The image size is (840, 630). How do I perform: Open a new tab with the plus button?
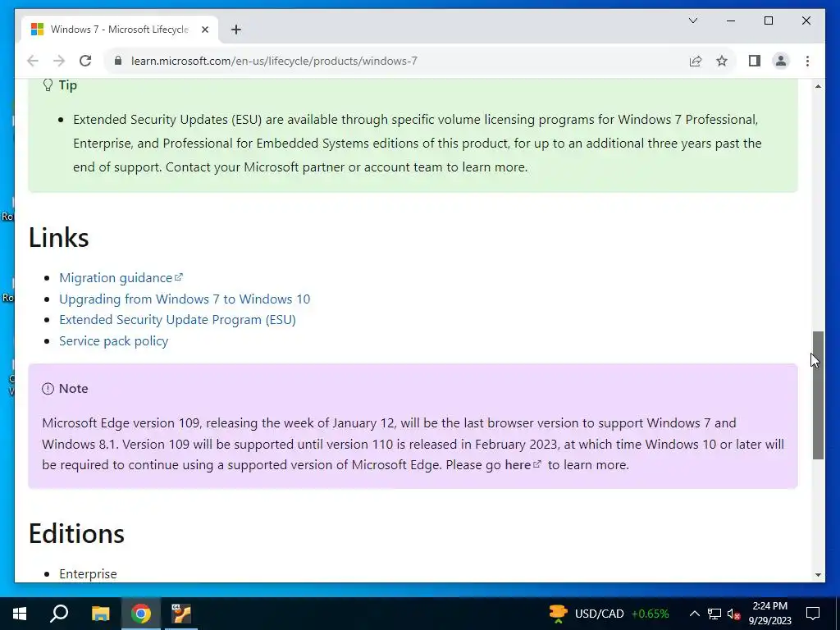click(x=236, y=30)
